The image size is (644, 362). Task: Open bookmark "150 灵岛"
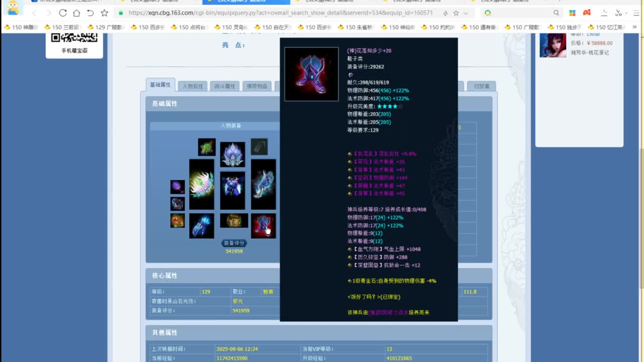(x=231, y=27)
